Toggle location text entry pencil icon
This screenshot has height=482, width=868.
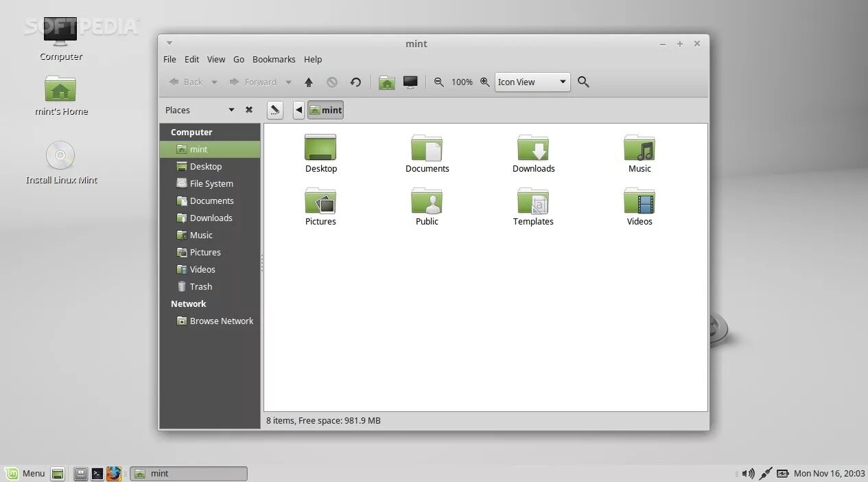pyautogui.click(x=275, y=110)
